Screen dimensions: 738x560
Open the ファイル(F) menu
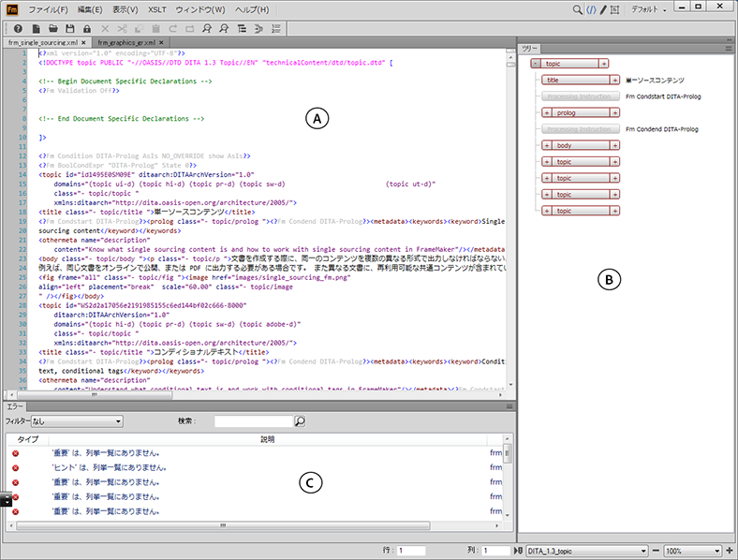[x=47, y=9]
